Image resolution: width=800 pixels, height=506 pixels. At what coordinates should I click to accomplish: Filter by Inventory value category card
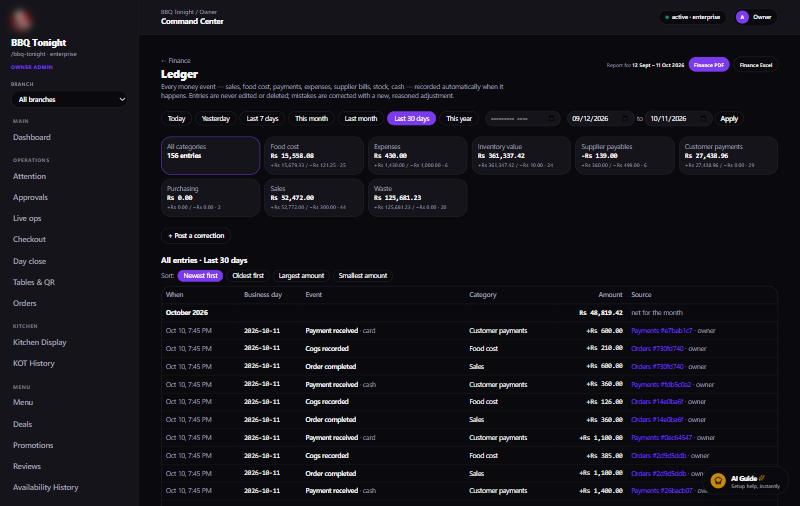click(x=521, y=156)
